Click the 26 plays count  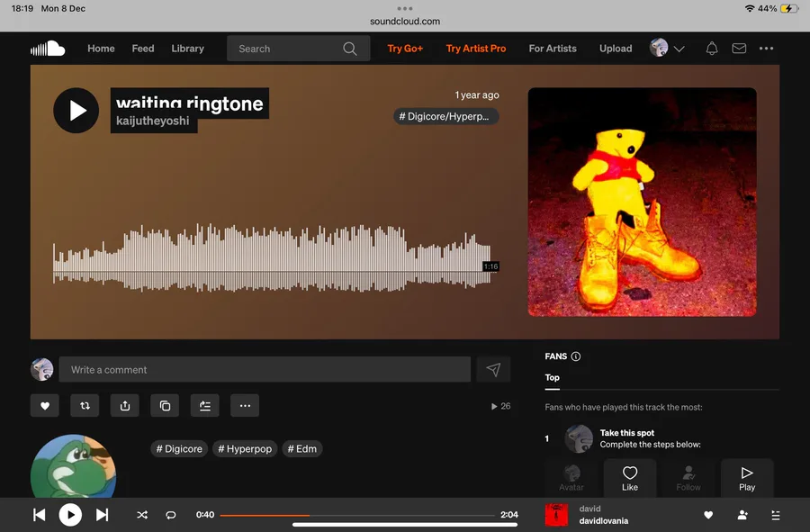tap(500, 407)
